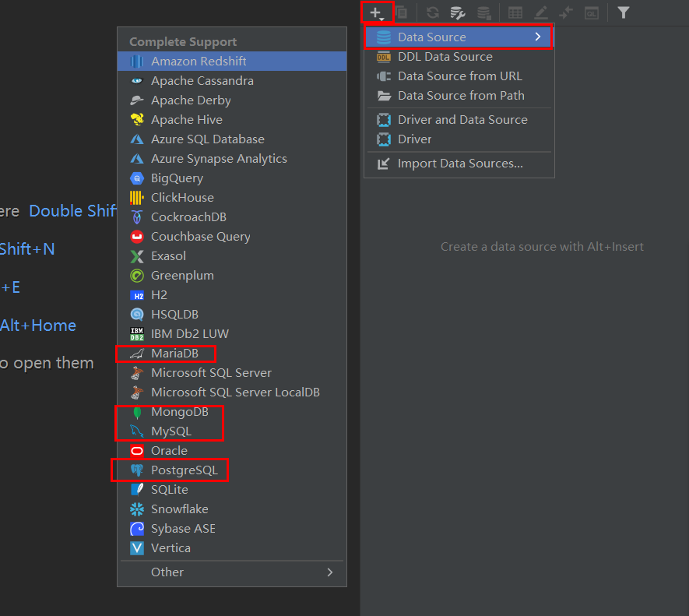Choose HSQLDB data source

click(x=232, y=315)
